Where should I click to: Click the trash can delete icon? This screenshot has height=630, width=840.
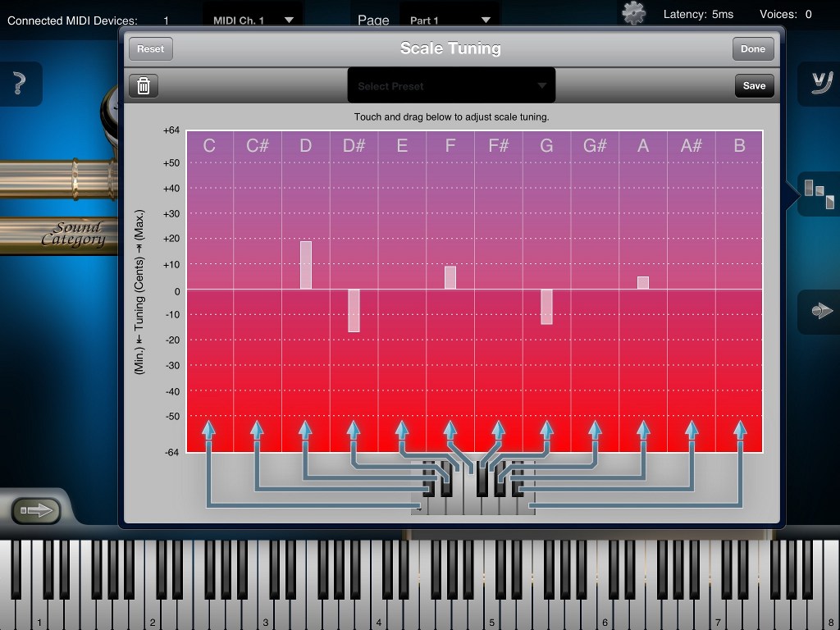[144, 86]
